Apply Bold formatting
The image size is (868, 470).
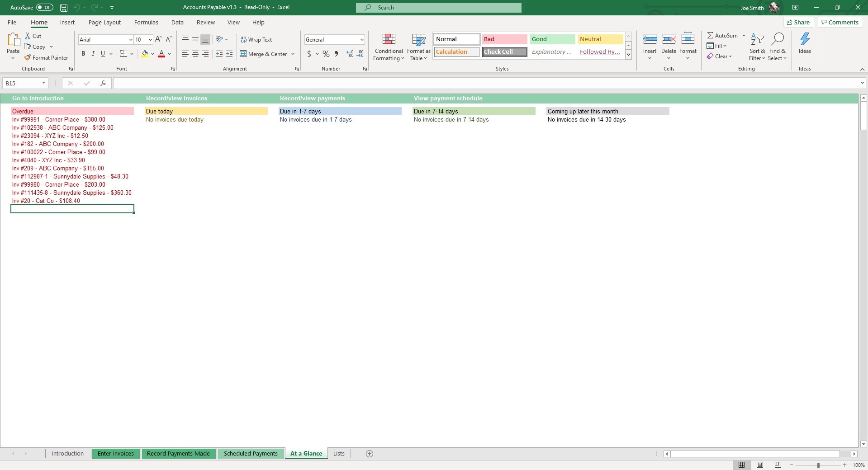(x=83, y=54)
